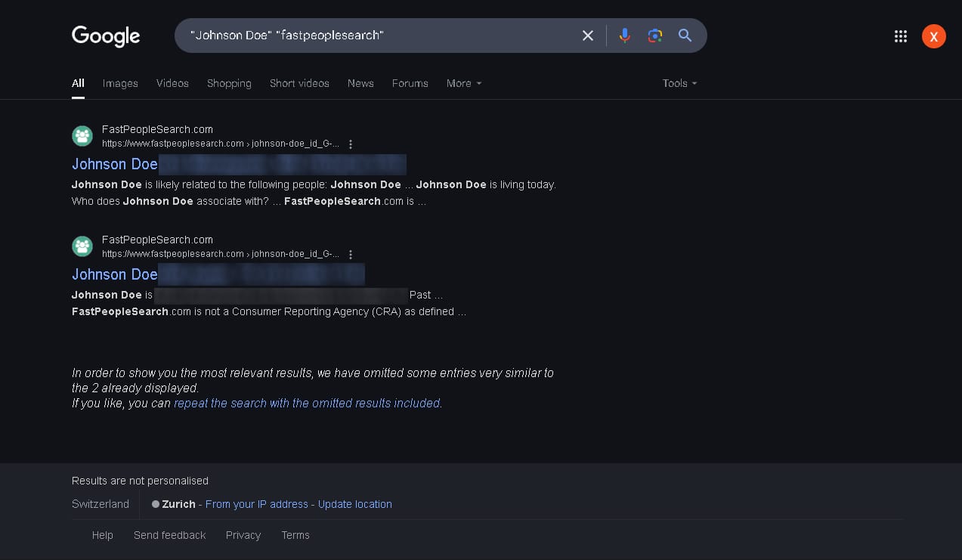Click the second result's FastPeopleSearch.com site name
The width and height of the screenshot is (962, 560).
(157, 240)
